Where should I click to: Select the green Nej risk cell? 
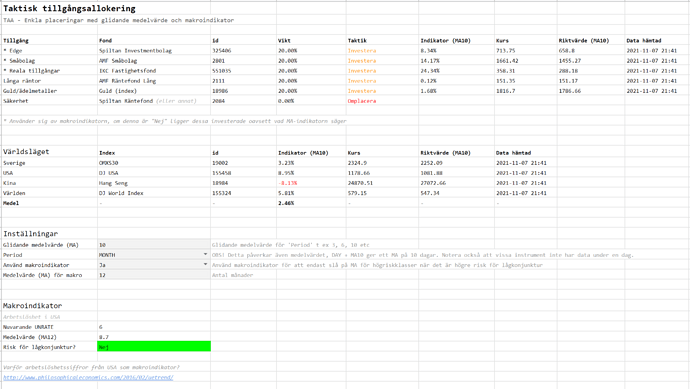[154, 347]
